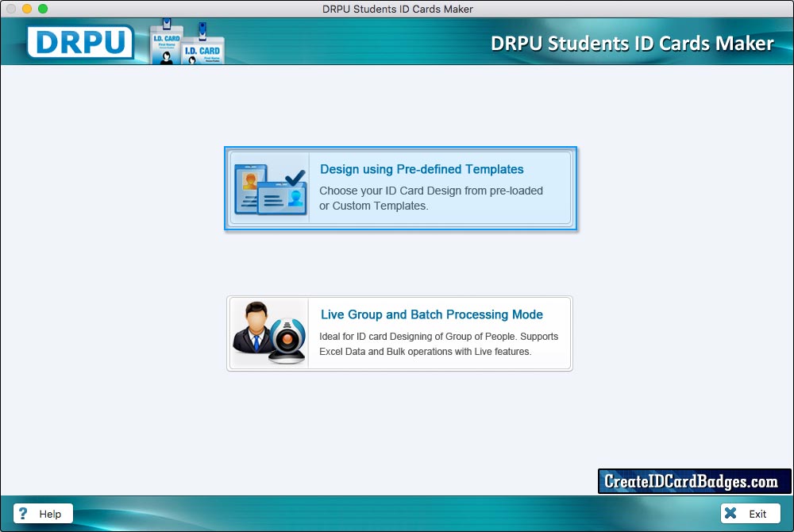The width and height of the screenshot is (794, 532).
Task: Click the blue X exit icon
Action: (730, 513)
